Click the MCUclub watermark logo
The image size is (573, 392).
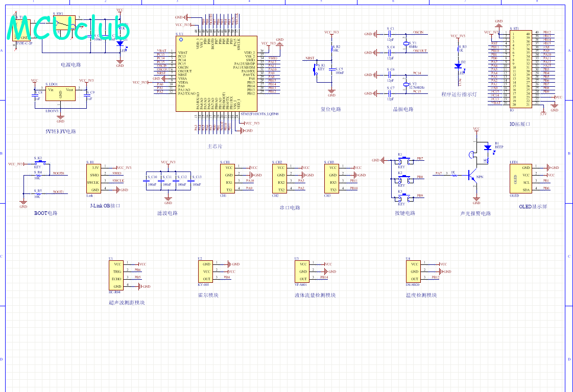[x=68, y=28]
